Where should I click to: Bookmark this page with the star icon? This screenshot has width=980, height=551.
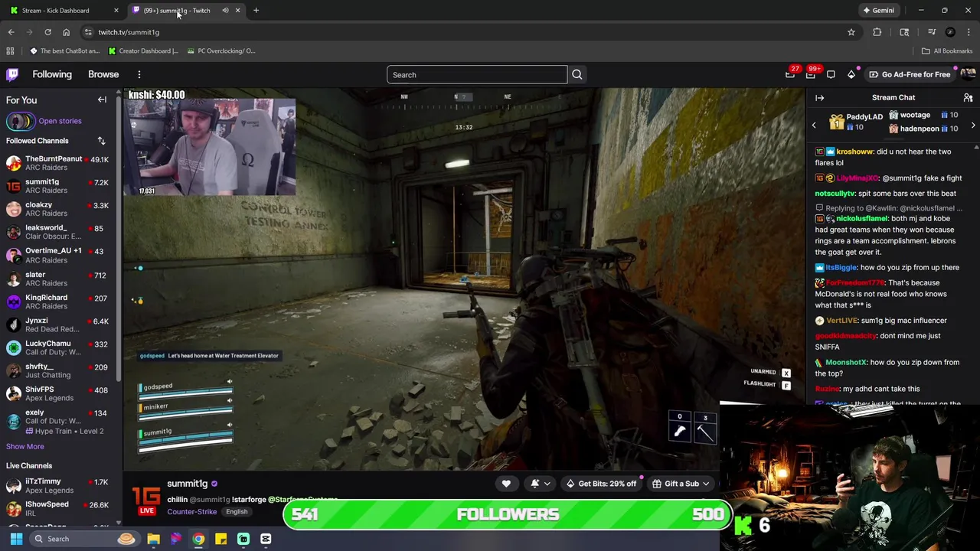tap(851, 32)
